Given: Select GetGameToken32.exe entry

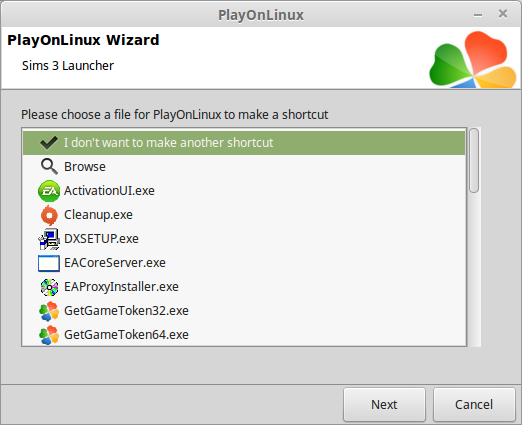Looking at the screenshot, I should pos(244,311).
